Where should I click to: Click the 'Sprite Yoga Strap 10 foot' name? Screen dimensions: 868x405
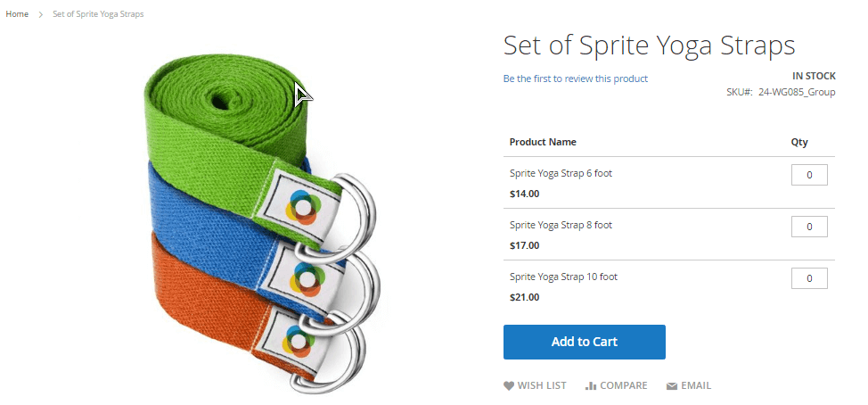[x=563, y=277]
